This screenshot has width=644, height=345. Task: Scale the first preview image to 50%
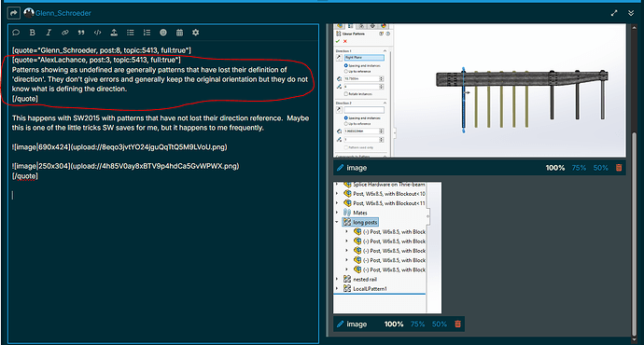tap(600, 168)
